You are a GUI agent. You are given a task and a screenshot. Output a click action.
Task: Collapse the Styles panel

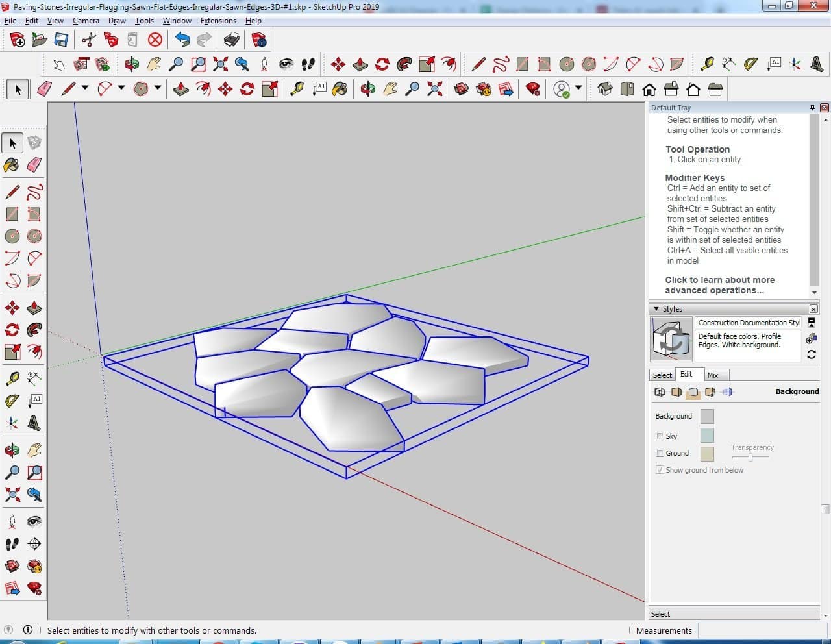point(656,309)
